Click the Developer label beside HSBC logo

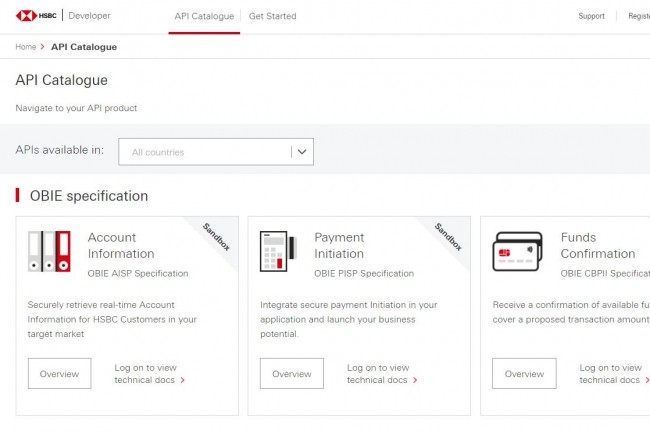click(x=90, y=16)
